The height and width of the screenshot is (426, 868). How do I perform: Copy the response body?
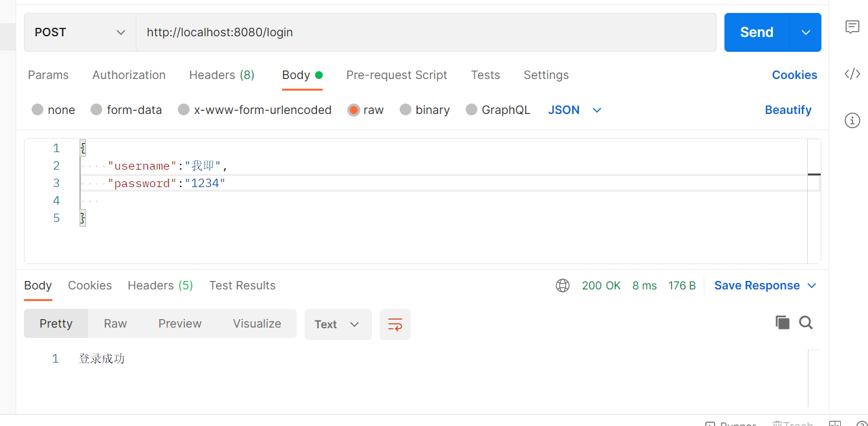(783, 322)
